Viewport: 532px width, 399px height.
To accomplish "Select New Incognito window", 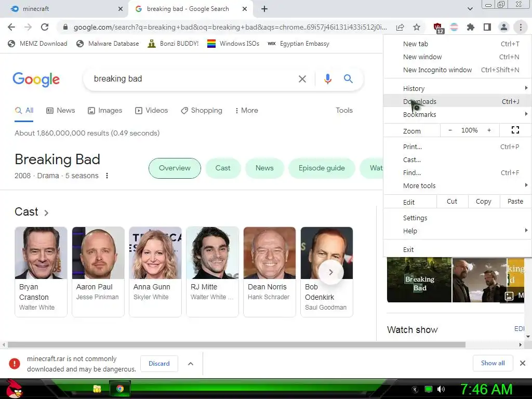I will tap(457, 70).
